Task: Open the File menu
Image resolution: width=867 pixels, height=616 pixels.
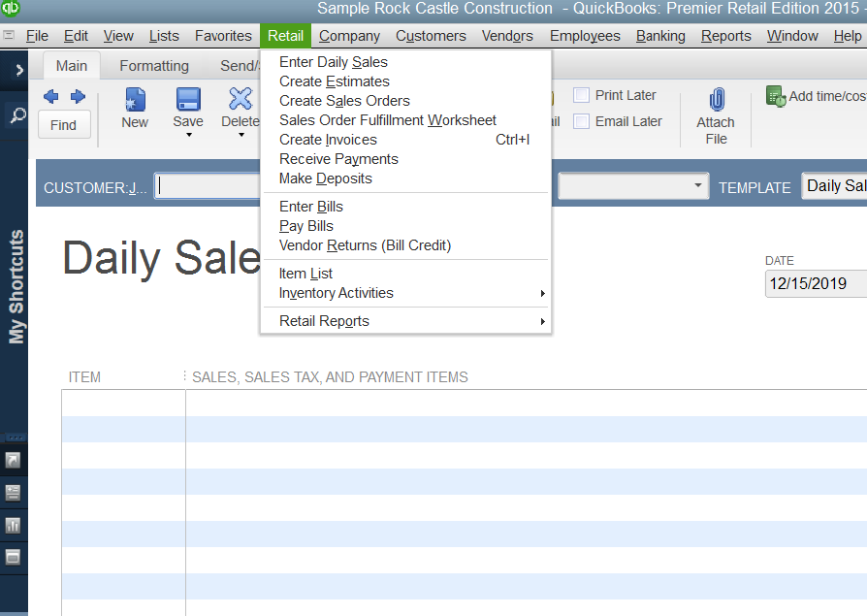Action: pos(37,36)
